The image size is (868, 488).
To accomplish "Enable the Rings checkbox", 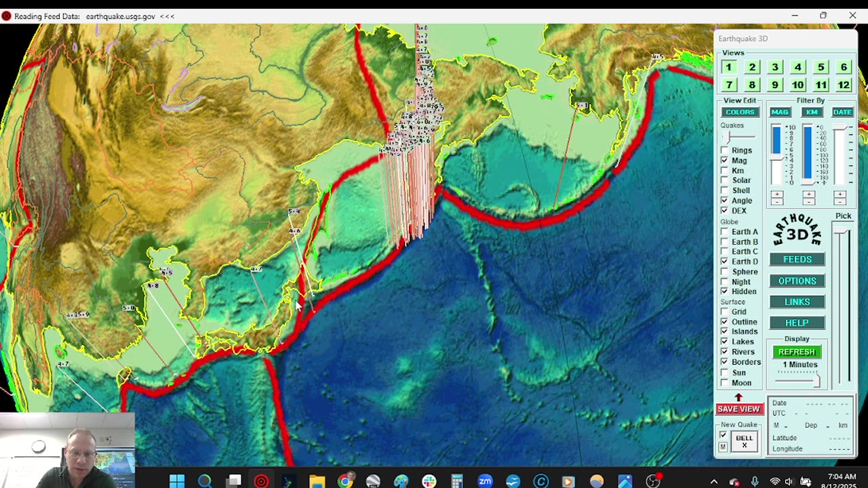I will point(724,150).
